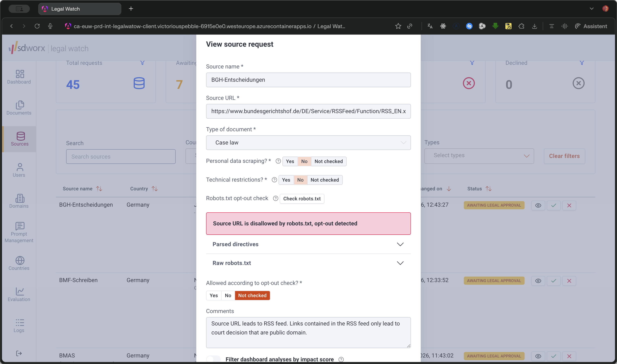The height and width of the screenshot is (364, 617).
Task: Expand the Parsed directives section
Action: click(x=308, y=244)
